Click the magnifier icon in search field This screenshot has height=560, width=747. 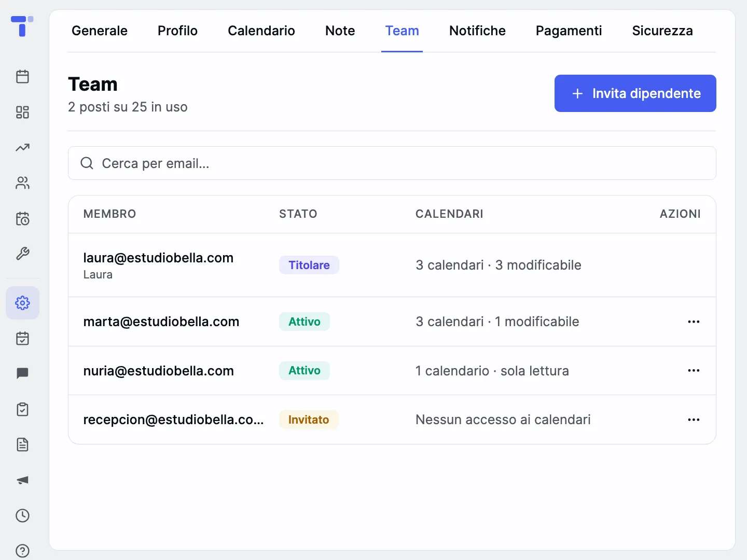[x=87, y=163]
